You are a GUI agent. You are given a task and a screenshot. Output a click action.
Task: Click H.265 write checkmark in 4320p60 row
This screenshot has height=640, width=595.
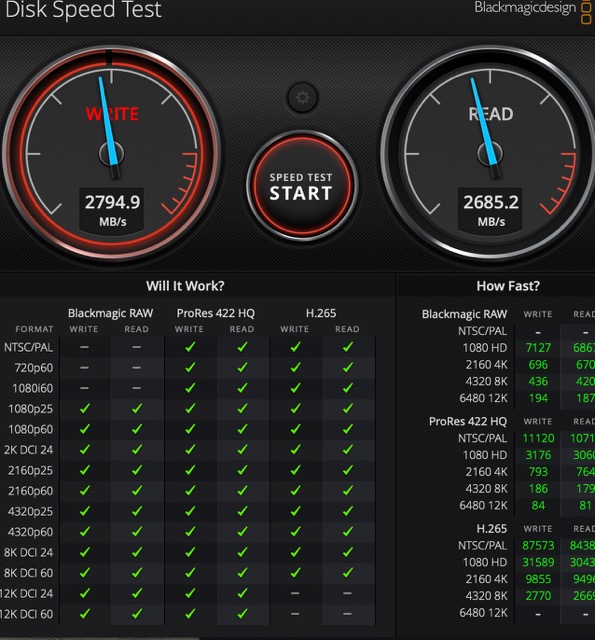(x=295, y=531)
